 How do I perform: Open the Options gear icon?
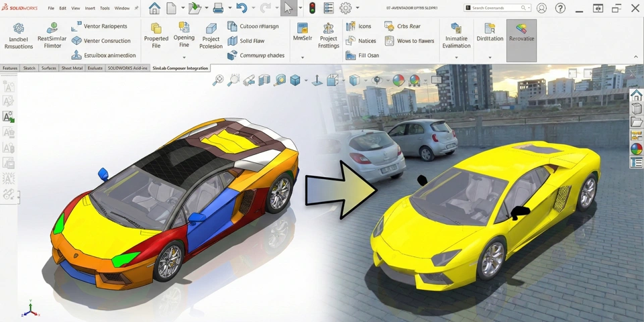tap(345, 8)
